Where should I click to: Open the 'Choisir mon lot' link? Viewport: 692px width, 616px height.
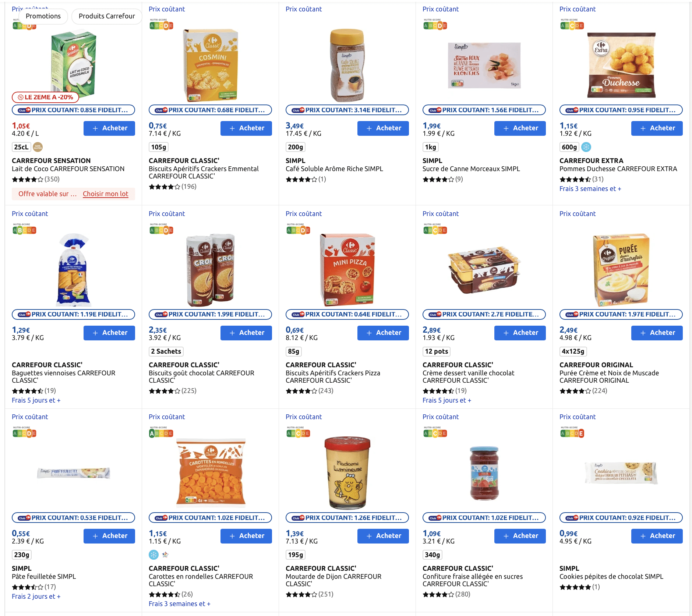(105, 194)
